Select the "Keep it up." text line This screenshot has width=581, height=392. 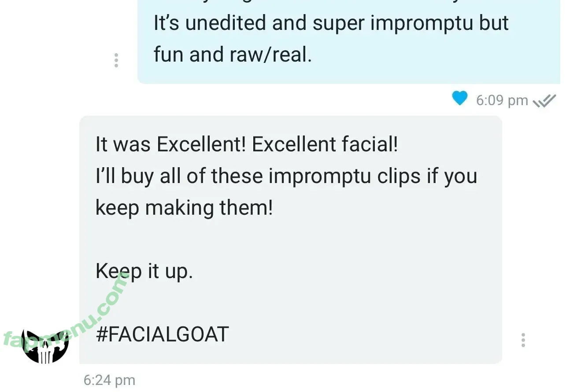click(144, 272)
